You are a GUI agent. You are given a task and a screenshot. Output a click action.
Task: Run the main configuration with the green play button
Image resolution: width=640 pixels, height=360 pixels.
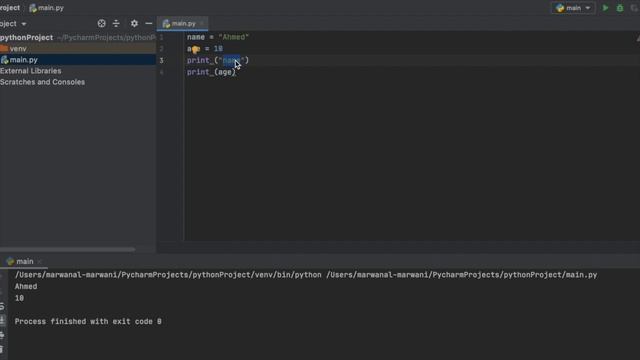605,8
